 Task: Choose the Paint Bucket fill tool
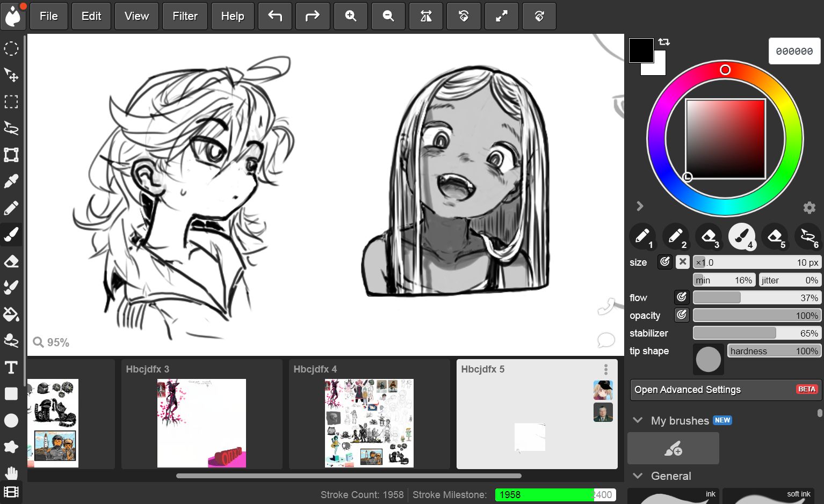click(x=11, y=315)
